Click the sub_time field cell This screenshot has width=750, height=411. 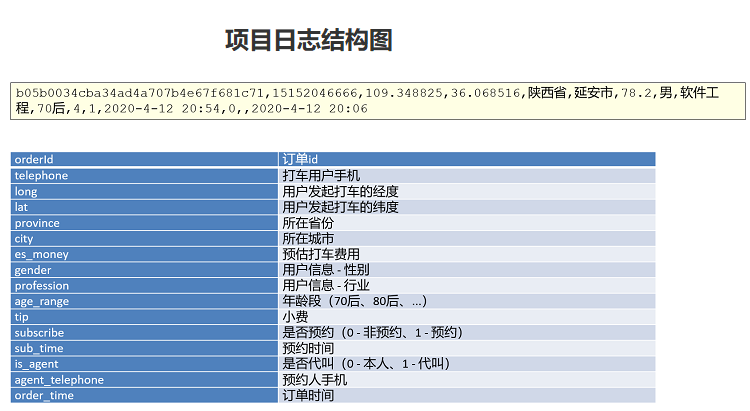(x=144, y=348)
